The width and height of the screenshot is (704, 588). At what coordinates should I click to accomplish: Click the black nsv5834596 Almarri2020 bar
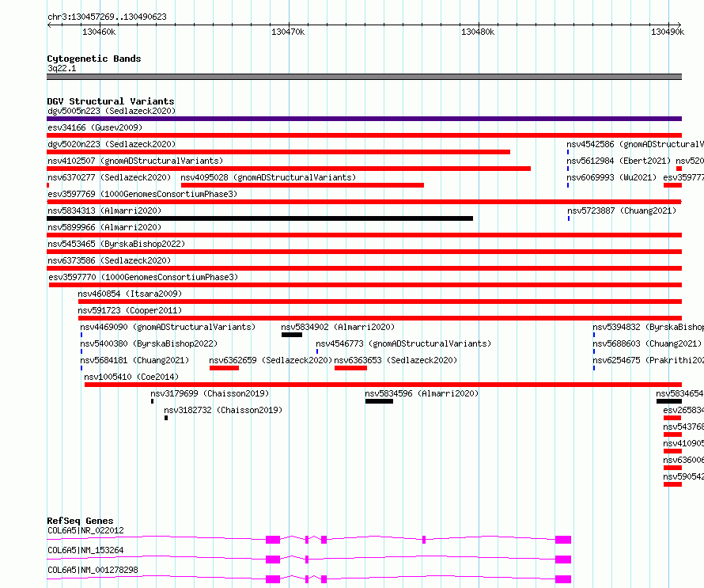point(379,401)
